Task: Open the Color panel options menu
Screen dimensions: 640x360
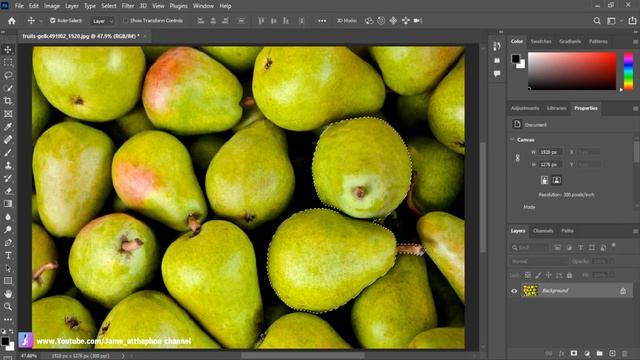Action: coord(636,42)
